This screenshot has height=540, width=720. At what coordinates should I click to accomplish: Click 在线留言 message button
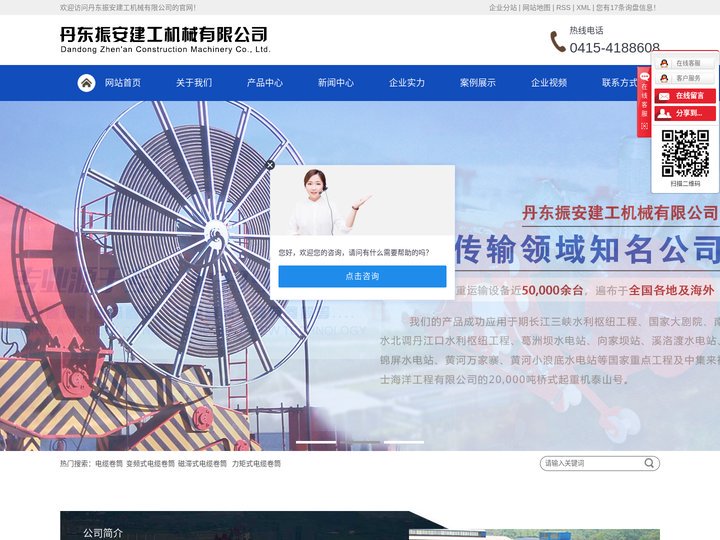point(685,96)
